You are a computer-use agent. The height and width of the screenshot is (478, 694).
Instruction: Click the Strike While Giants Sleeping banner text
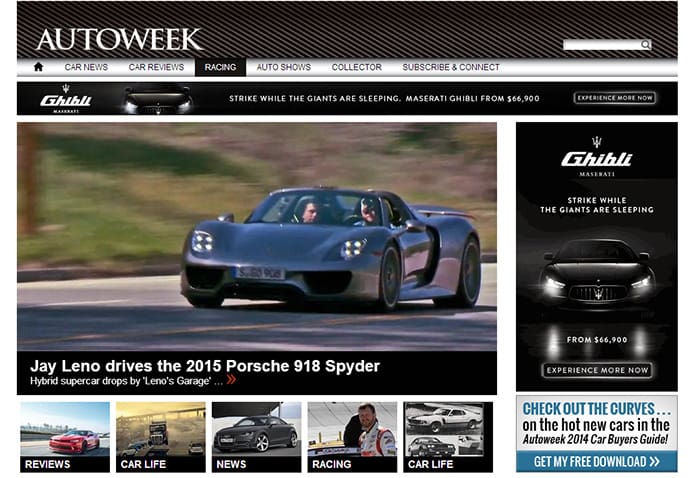click(x=384, y=98)
